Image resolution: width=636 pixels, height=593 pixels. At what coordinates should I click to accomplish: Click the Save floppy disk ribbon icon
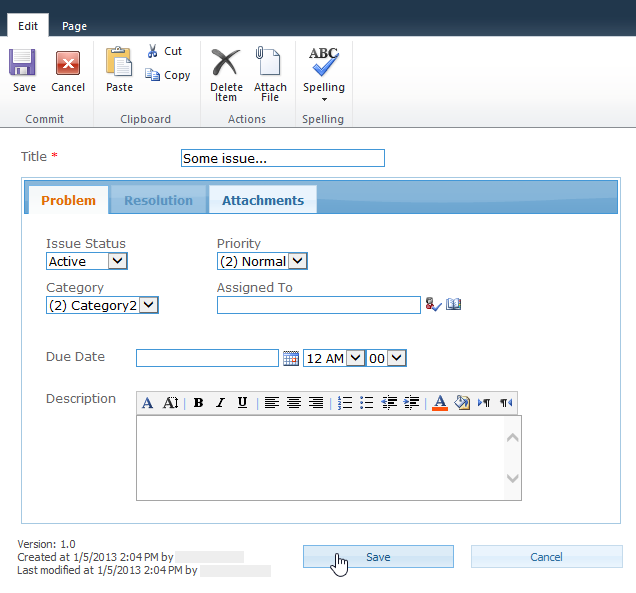click(x=23, y=62)
